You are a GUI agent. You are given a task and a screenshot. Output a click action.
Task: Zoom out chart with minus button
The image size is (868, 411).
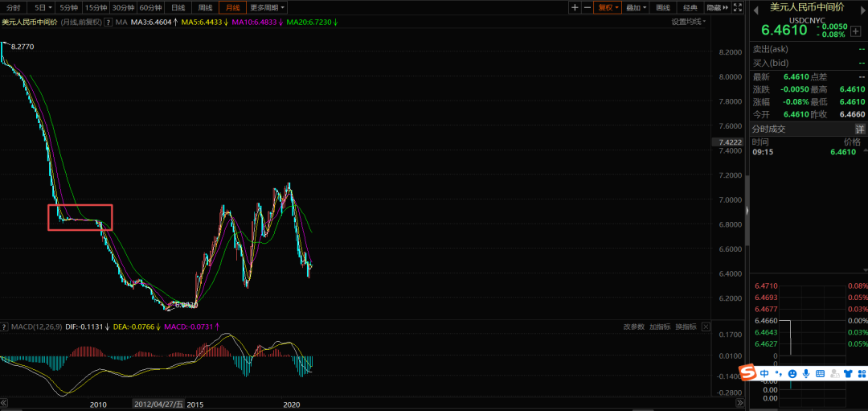pyautogui.click(x=587, y=7)
